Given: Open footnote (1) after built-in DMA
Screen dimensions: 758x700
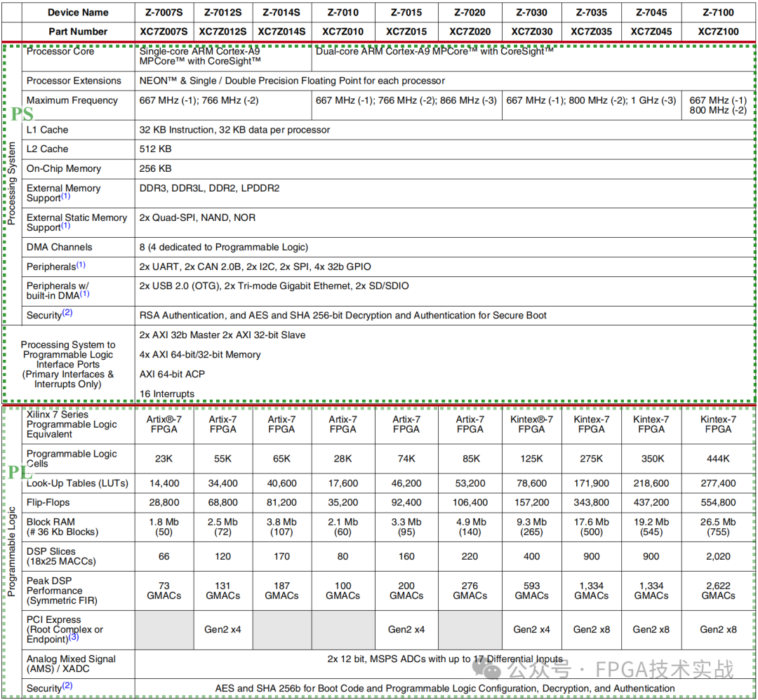Looking at the screenshot, I should coord(85,294).
